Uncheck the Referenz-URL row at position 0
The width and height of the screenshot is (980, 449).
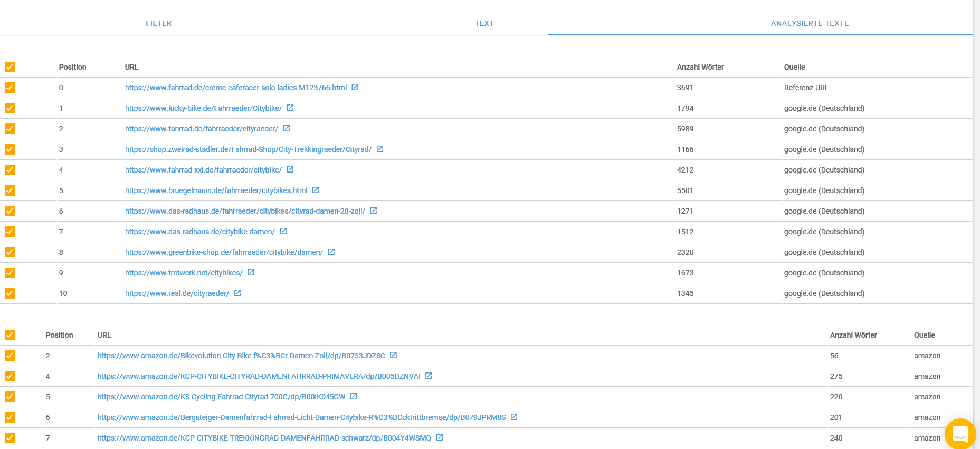click(10, 88)
